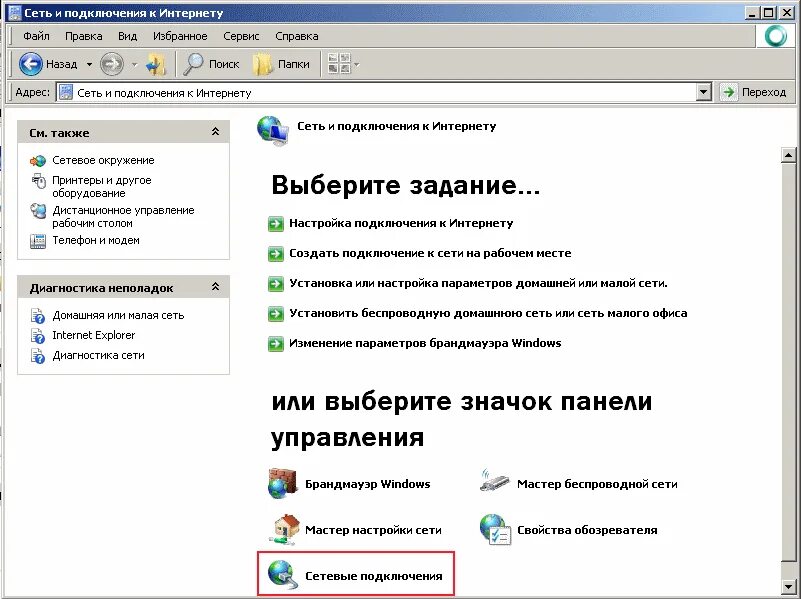Screen dimensions: 801x599
Task: Click the Сетевое окружение icon
Action: coord(38,161)
